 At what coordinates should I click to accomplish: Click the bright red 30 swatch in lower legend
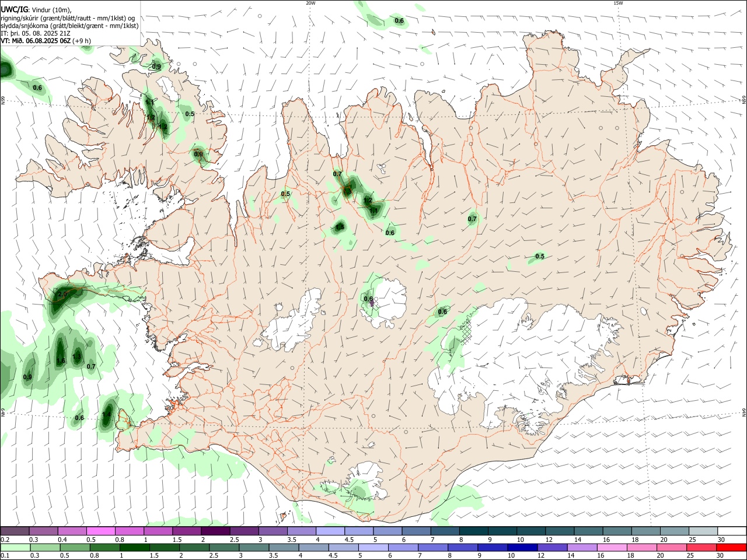point(731,548)
